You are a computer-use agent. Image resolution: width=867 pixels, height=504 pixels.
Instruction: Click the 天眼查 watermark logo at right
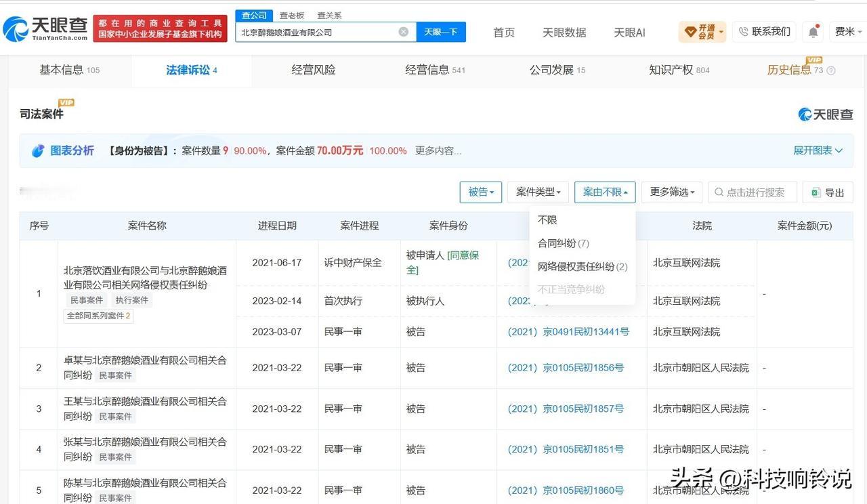click(825, 114)
